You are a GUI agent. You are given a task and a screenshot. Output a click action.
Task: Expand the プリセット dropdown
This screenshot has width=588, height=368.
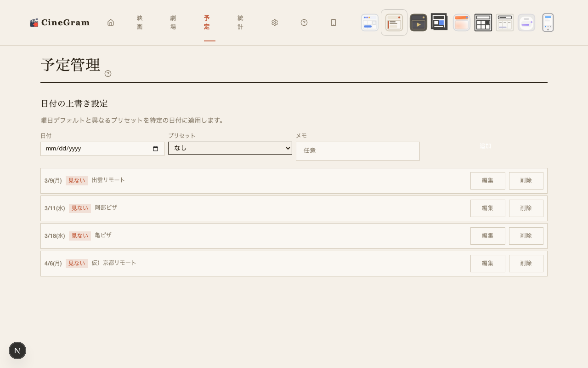click(230, 148)
